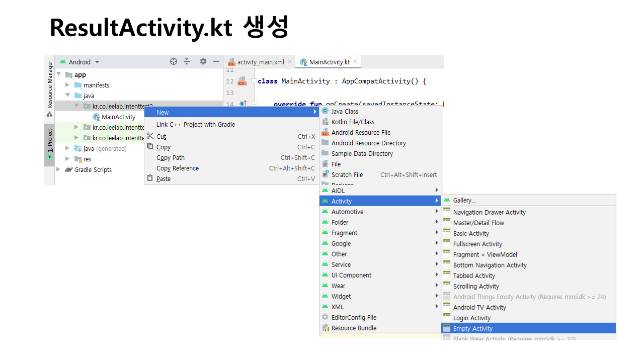The image size is (644, 362).
Task: Select MainActivity in project tree
Action: coord(118,117)
